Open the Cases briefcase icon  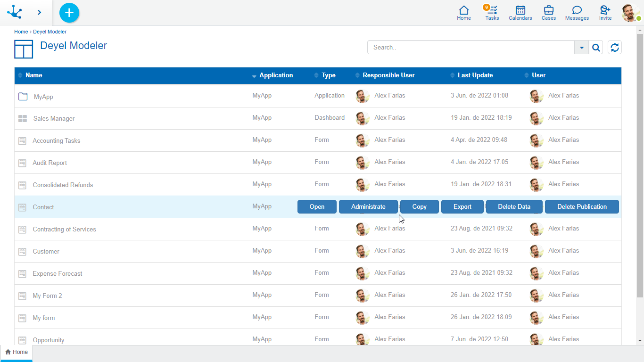(x=549, y=13)
